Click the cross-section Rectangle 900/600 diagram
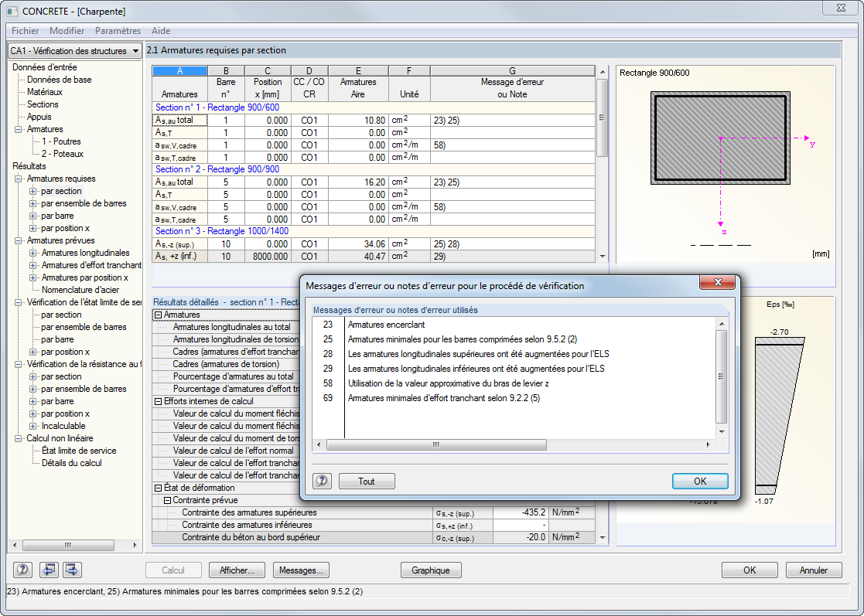 click(x=720, y=138)
